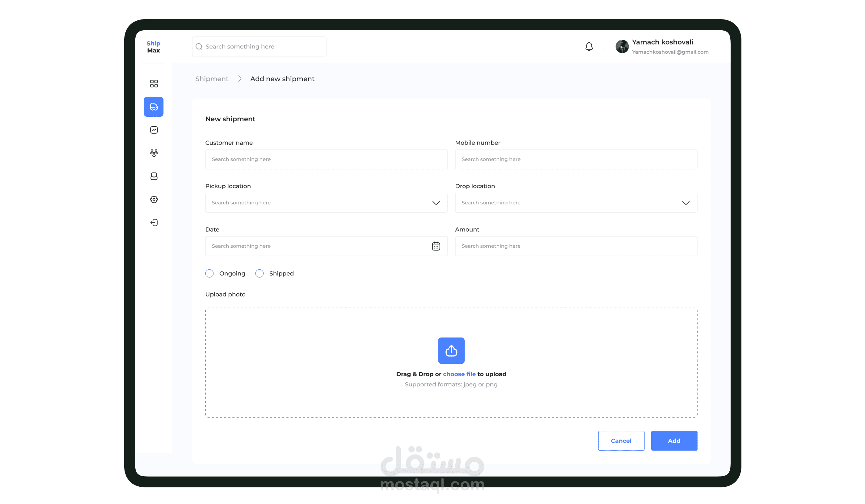This screenshot has width=865, height=504.
Task: Open the analytics chart sidebar icon
Action: [x=154, y=130]
